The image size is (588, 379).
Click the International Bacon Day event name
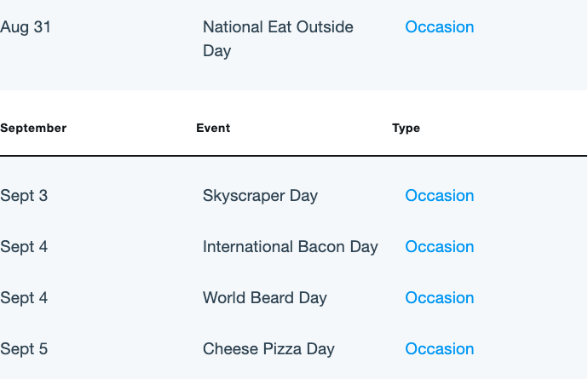click(291, 247)
